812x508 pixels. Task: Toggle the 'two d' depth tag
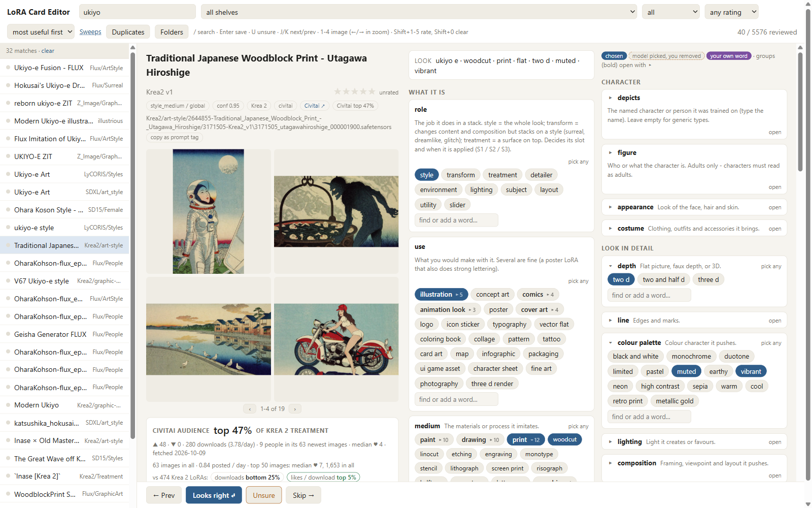coord(621,279)
